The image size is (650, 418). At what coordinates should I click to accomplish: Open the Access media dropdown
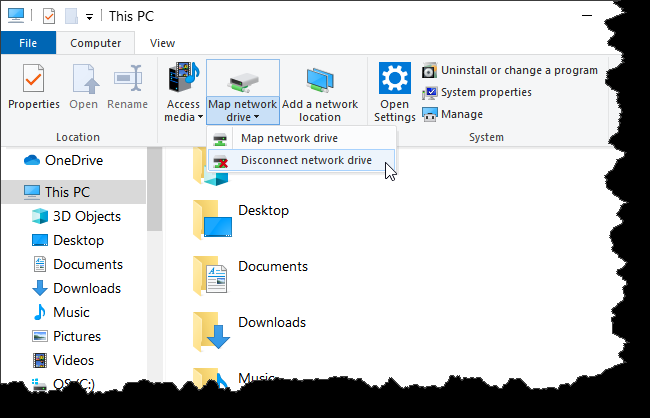pyautogui.click(x=184, y=92)
